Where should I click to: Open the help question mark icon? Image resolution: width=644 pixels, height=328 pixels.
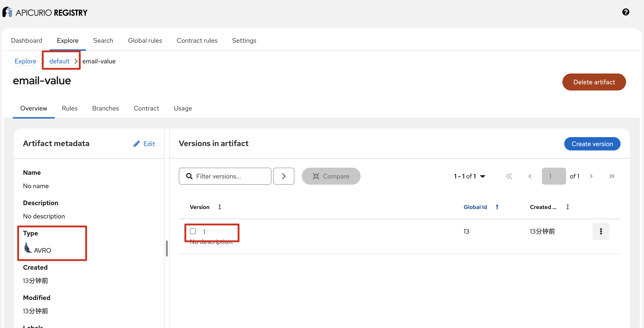coord(626,12)
